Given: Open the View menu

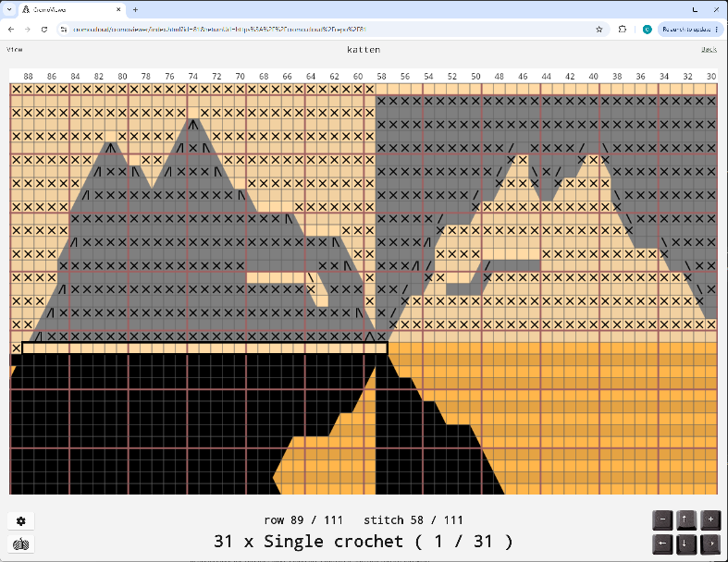Looking at the screenshot, I should 15,49.
